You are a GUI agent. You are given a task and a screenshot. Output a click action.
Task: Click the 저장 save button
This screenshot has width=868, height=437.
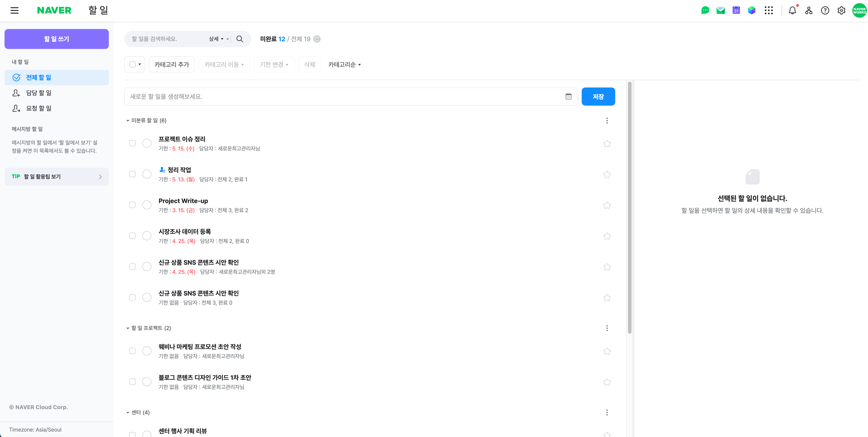[598, 97]
